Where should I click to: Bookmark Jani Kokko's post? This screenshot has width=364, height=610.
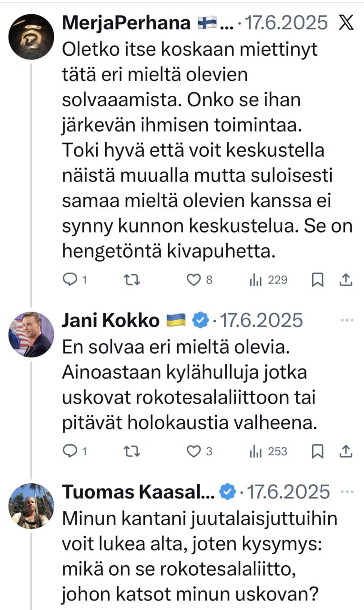[x=317, y=451]
